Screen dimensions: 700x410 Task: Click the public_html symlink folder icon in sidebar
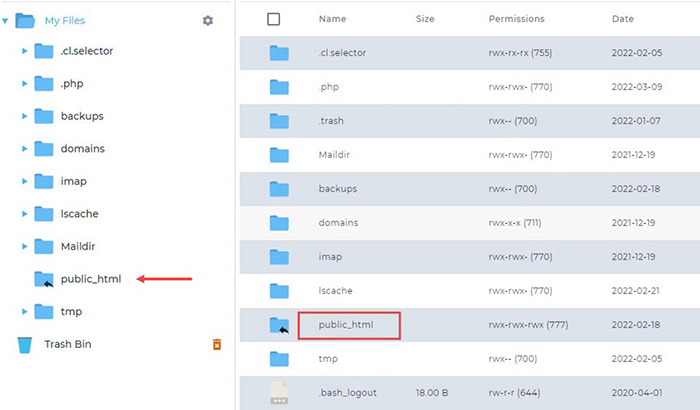(x=44, y=279)
